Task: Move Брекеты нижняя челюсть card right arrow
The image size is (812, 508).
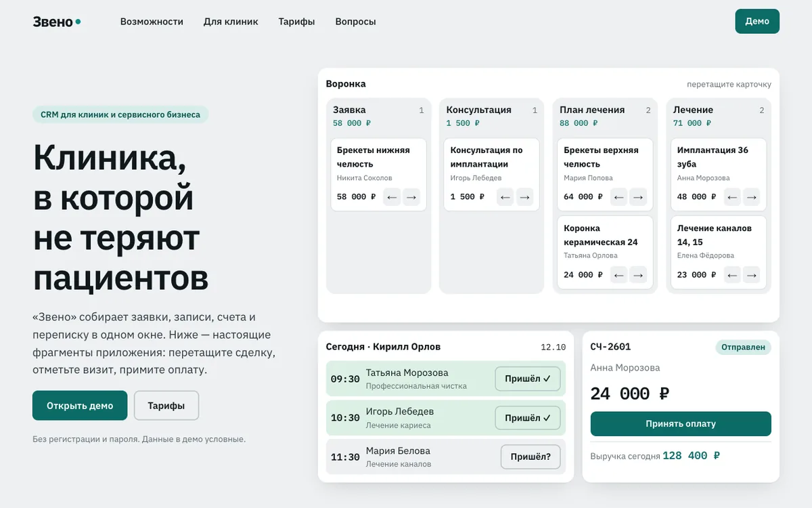Action: (x=411, y=197)
